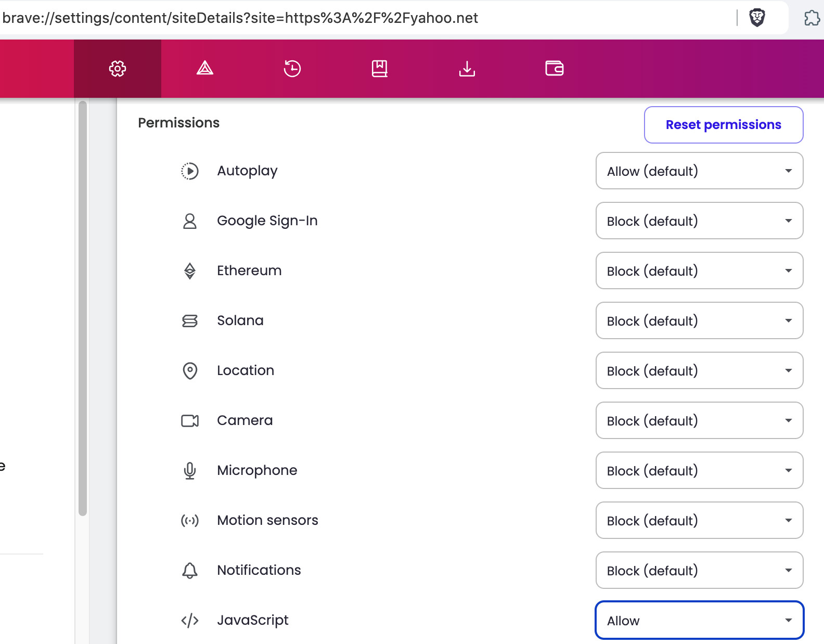This screenshot has width=824, height=644.
Task: Open the Settings gear tab
Action: click(118, 69)
